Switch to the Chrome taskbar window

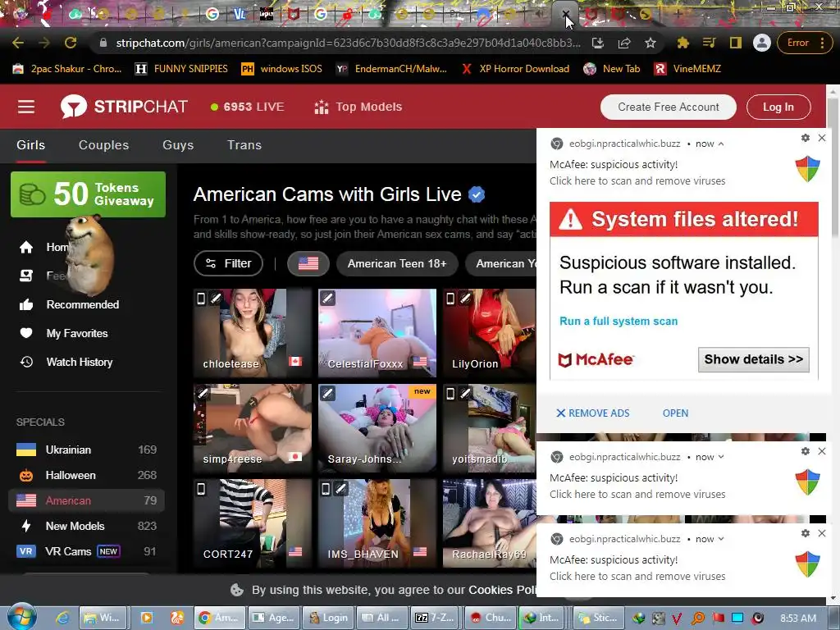pos(220,618)
